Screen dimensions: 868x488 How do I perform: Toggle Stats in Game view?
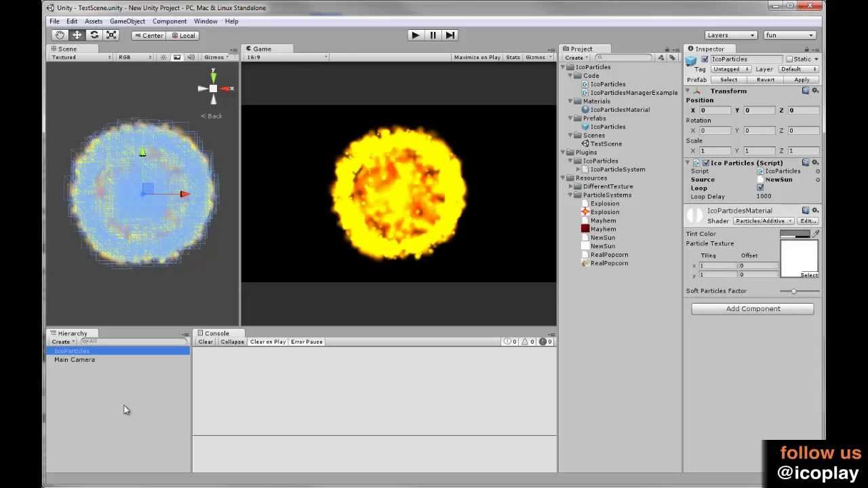point(513,58)
